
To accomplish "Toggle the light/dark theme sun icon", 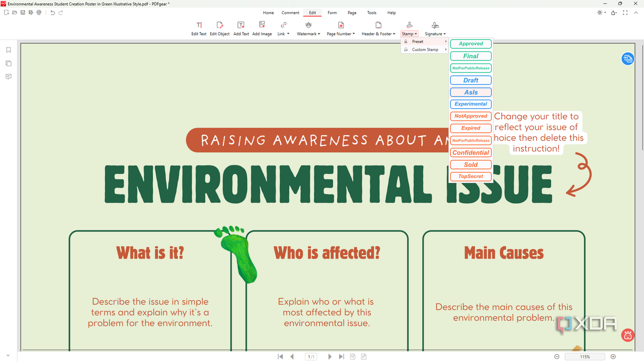I will click(600, 12).
